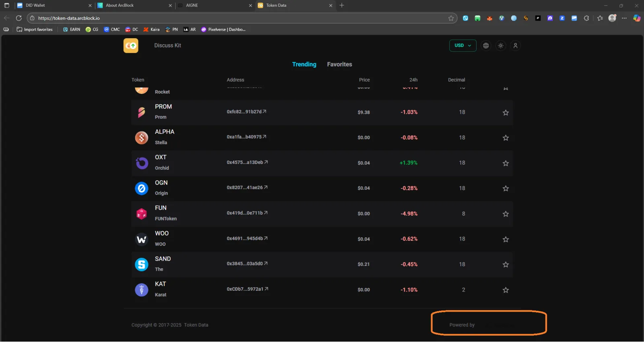Screen dimensions: 644x345
Task: Open the tab actions menu icon
Action: (x=6, y=5)
